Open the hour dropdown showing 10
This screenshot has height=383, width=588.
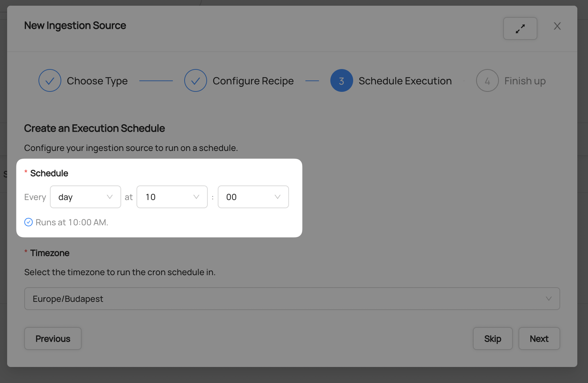click(172, 197)
